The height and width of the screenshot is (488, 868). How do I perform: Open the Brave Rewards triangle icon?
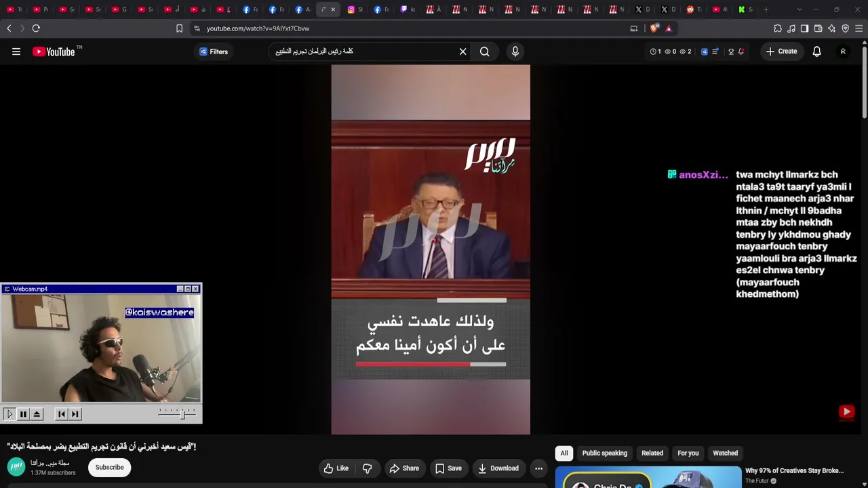click(669, 28)
